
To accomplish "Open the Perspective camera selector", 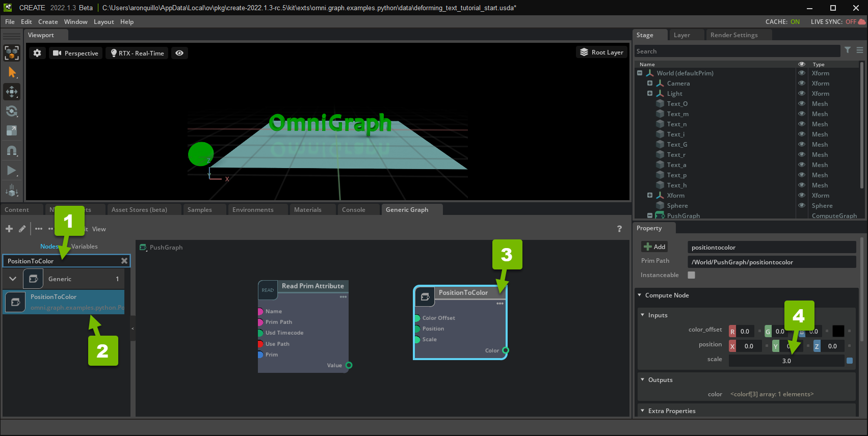I will click(x=75, y=53).
